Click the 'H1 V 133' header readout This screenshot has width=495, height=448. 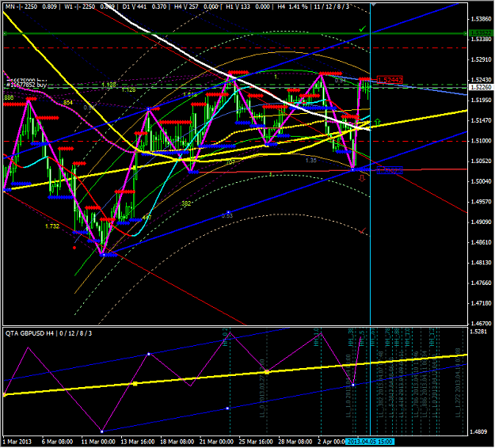click(x=238, y=6)
